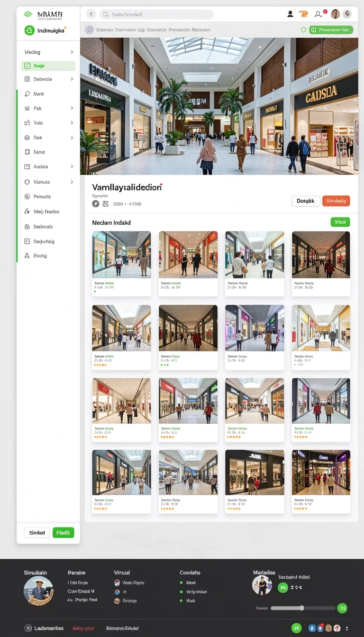The height and width of the screenshot is (637, 364).
Task: Click the link icon beside the rating numbers
Action: coord(105,204)
